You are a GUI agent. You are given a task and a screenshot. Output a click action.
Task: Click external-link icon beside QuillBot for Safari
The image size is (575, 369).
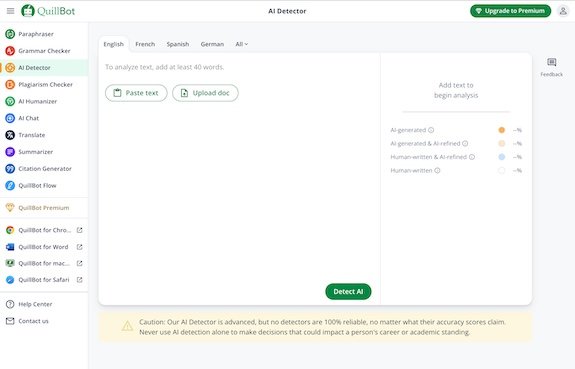[80, 280]
